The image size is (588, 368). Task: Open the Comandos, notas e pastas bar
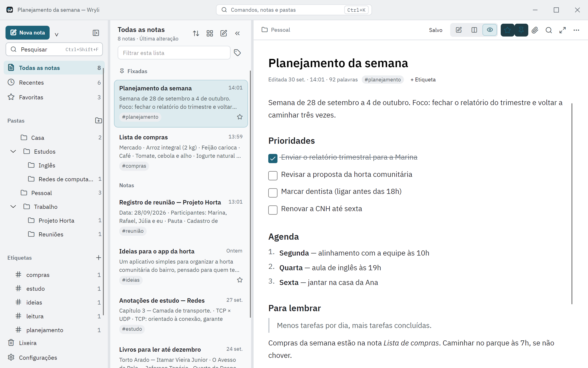[x=294, y=10]
